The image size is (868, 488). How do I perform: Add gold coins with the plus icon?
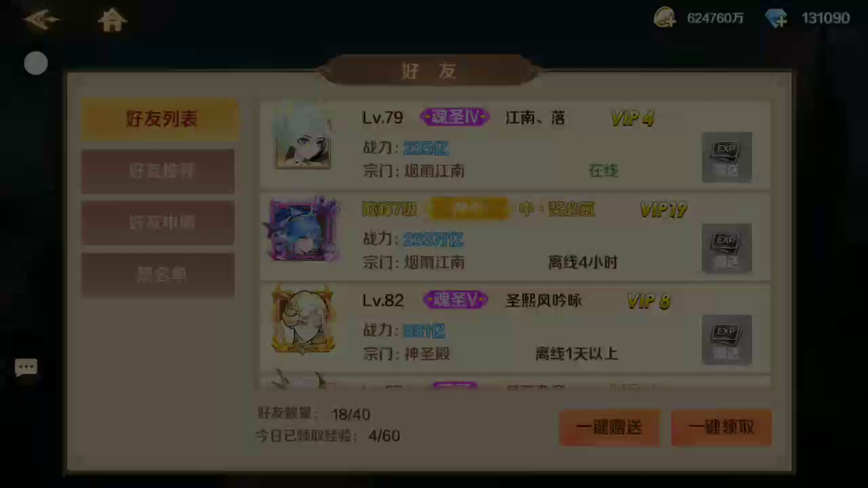point(665,18)
